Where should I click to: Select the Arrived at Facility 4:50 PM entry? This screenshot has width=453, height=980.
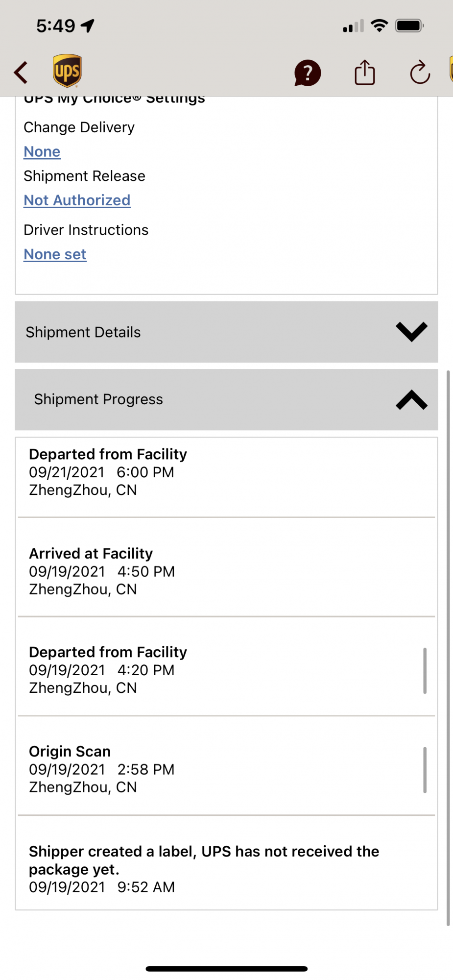(101, 571)
